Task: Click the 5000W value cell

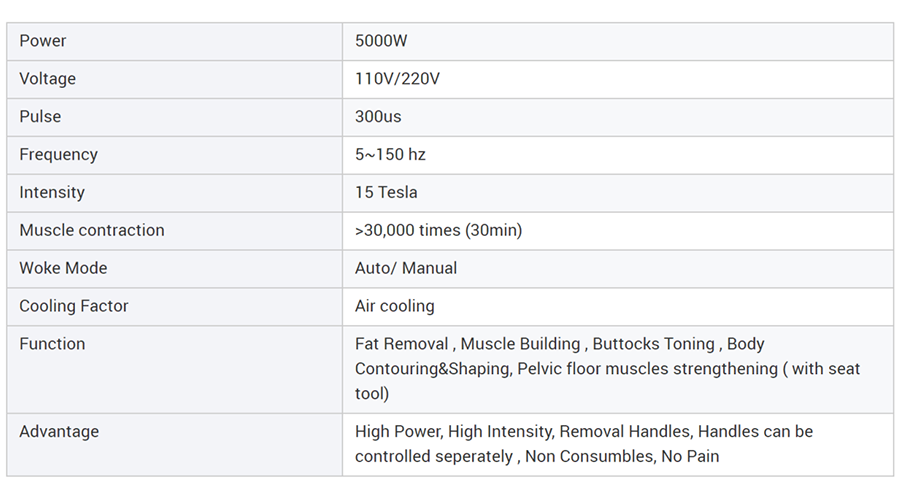Action: click(x=381, y=41)
